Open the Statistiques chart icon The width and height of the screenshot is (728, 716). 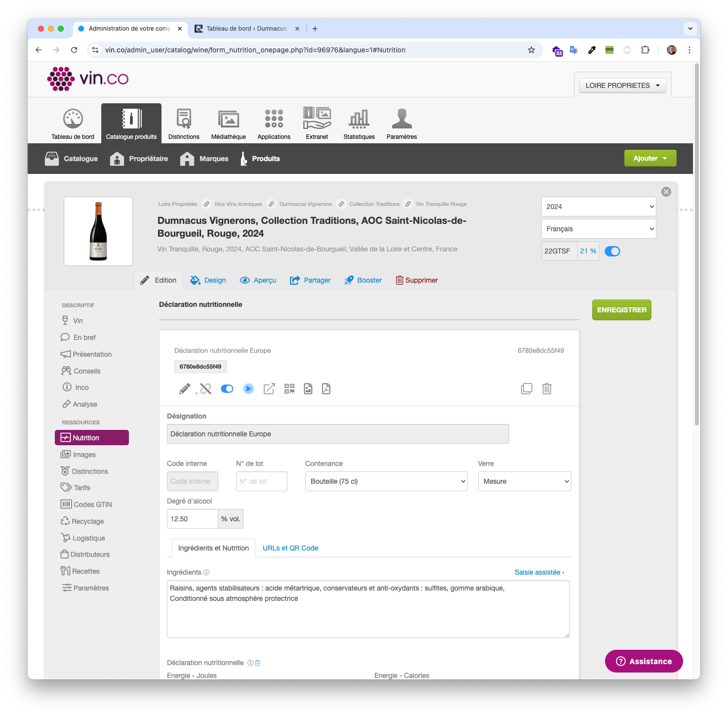[x=359, y=119]
